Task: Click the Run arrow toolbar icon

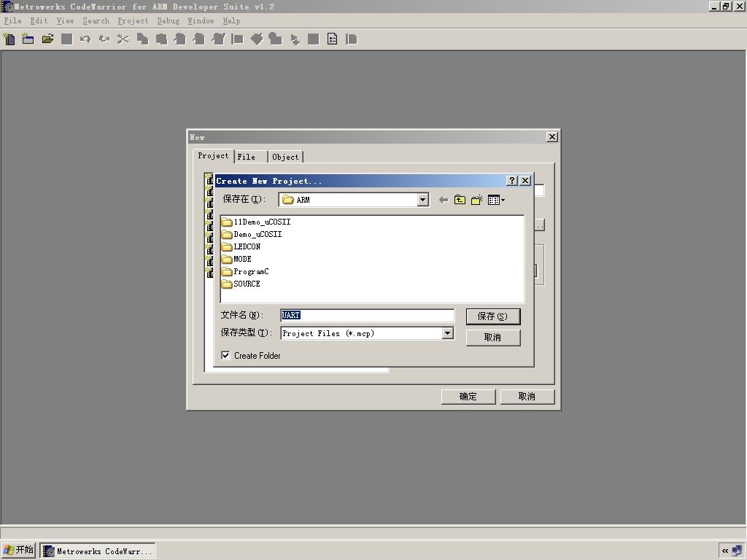Action: 295,40
